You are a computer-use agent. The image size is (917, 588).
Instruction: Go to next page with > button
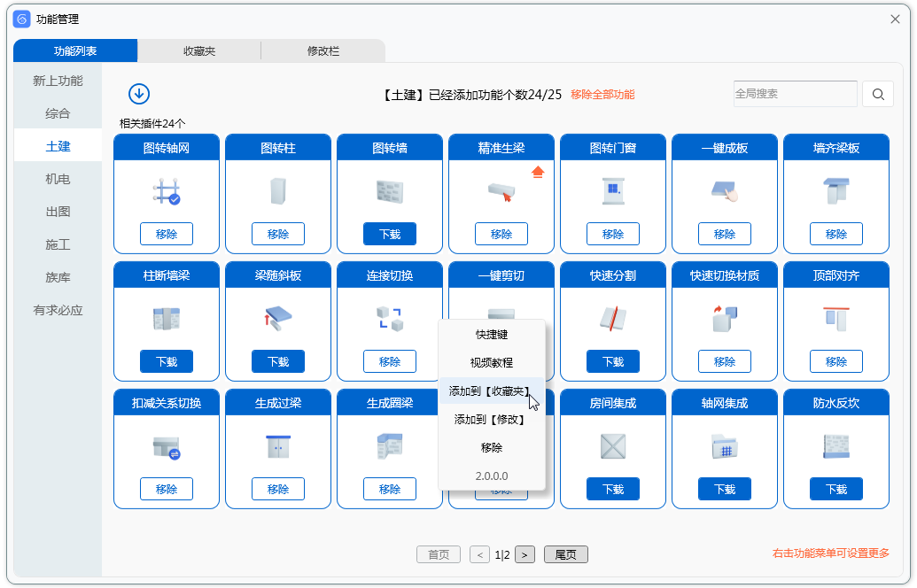click(x=525, y=555)
